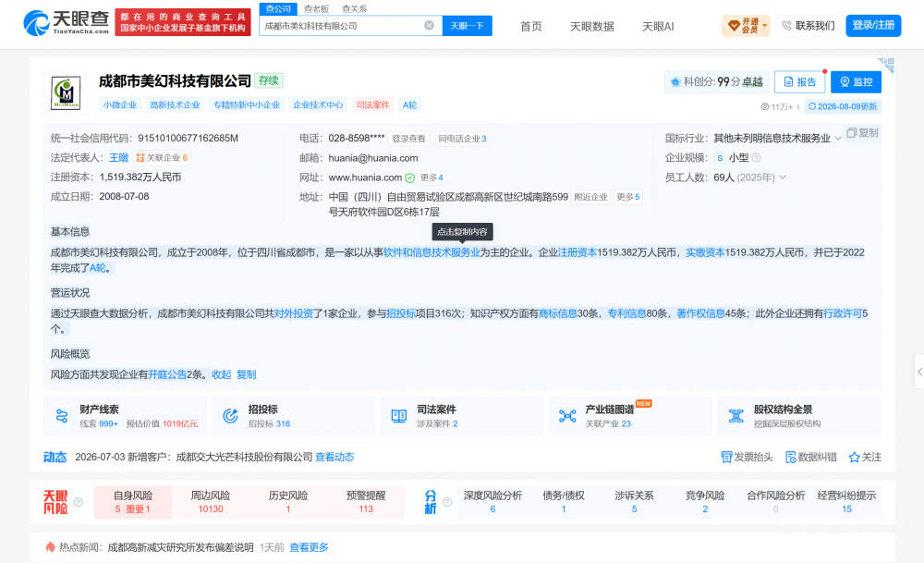Image resolution: width=924 pixels, height=563 pixels.
Task: Click the 司法案件 red tag
Action: point(372,105)
